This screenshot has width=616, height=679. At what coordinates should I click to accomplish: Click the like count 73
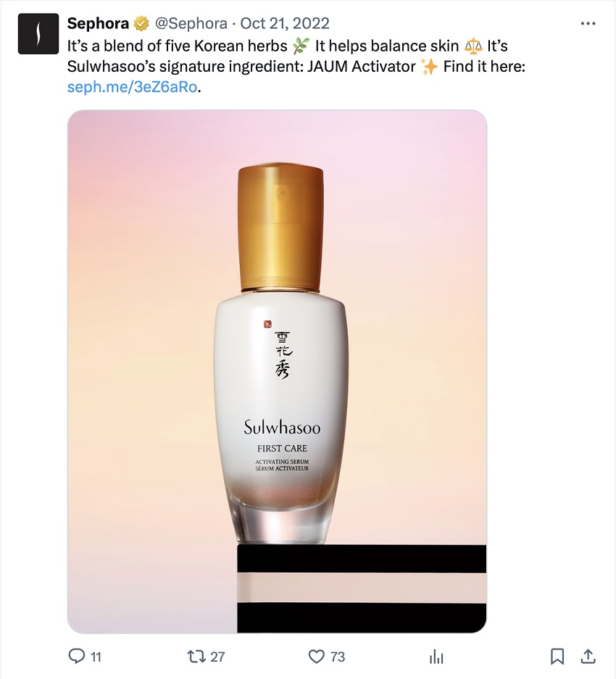click(x=338, y=657)
